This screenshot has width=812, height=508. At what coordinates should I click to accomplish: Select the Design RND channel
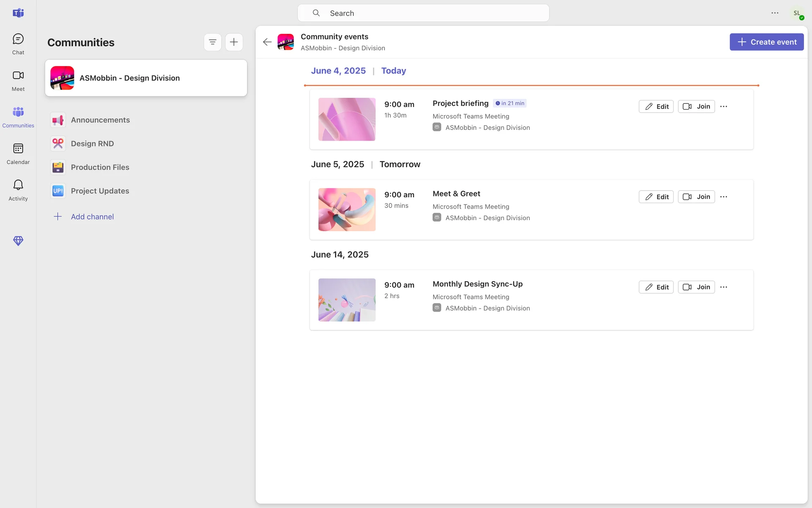[92, 144]
